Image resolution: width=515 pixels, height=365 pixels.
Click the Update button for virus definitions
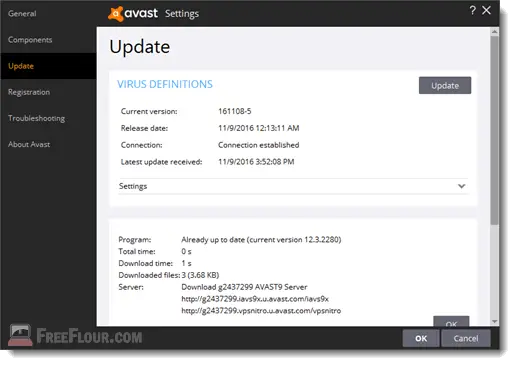445,86
